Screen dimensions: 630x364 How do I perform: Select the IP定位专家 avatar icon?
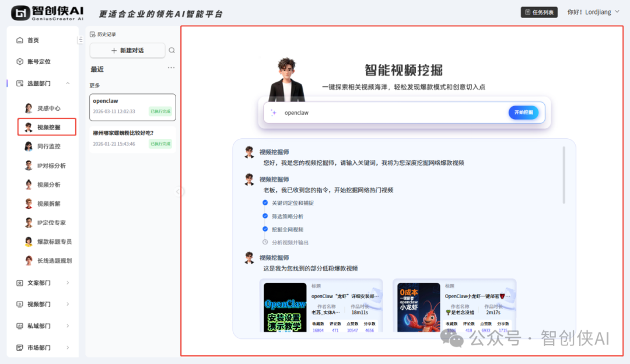point(29,223)
